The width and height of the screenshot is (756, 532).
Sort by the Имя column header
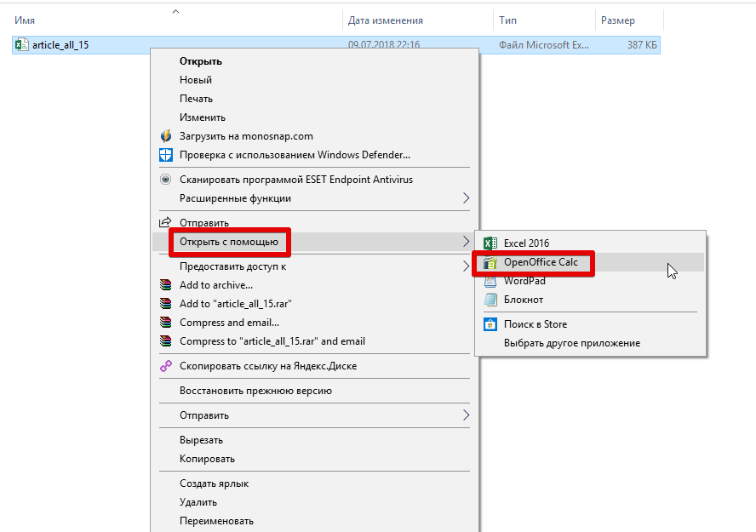(x=25, y=20)
